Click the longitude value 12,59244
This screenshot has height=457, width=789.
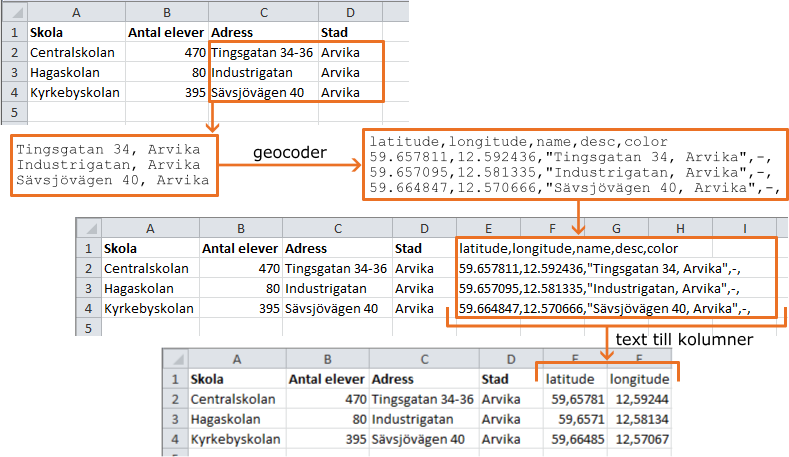click(641, 399)
